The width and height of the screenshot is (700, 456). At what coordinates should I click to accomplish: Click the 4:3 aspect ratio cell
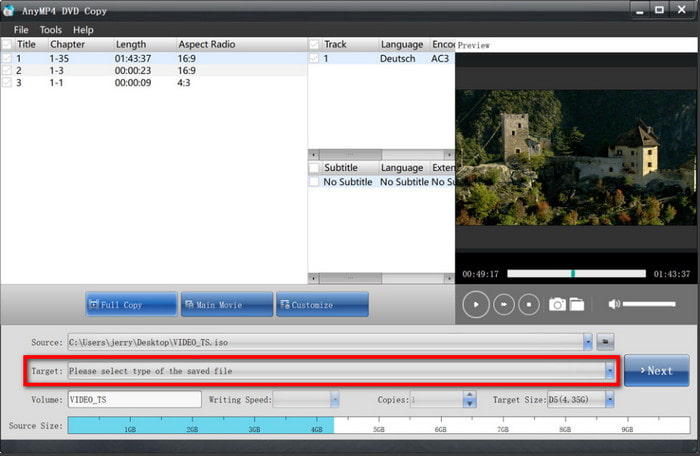click(x=183, y=83)
